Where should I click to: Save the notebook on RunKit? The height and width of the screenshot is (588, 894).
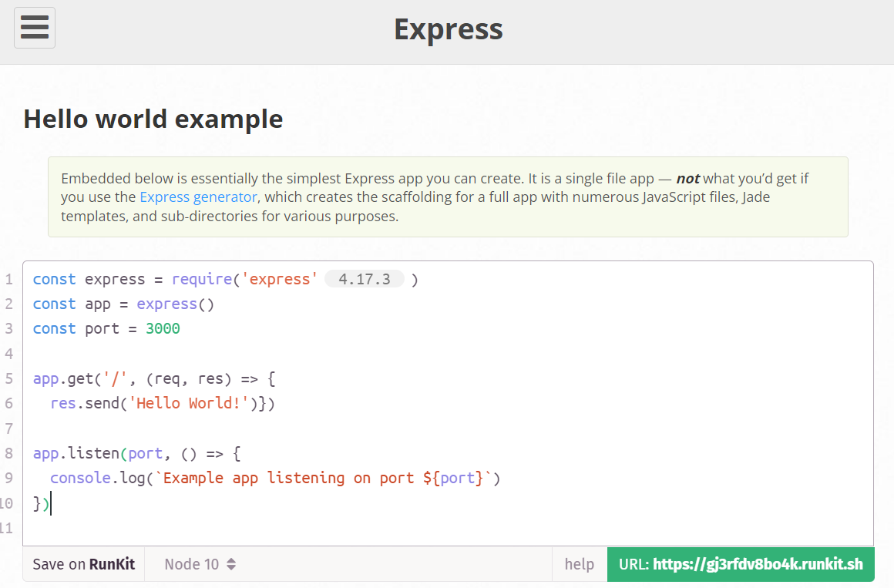tap(84, 564)
